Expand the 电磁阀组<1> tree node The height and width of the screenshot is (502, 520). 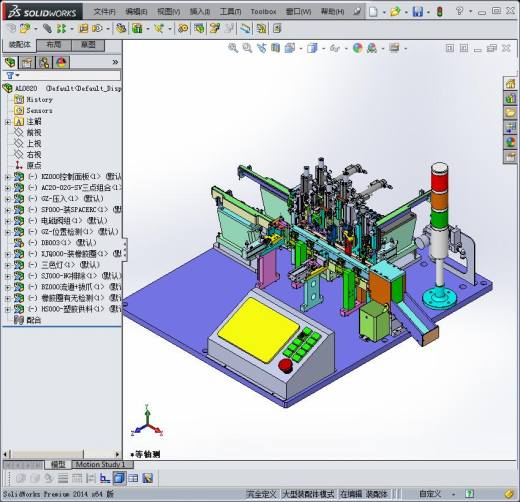coord(7,221)
